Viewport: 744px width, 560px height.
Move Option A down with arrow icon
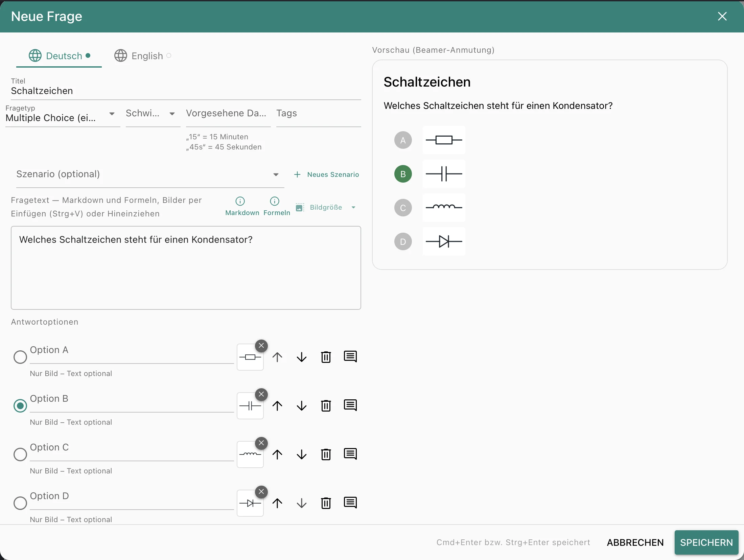click(x=301, y=357)
